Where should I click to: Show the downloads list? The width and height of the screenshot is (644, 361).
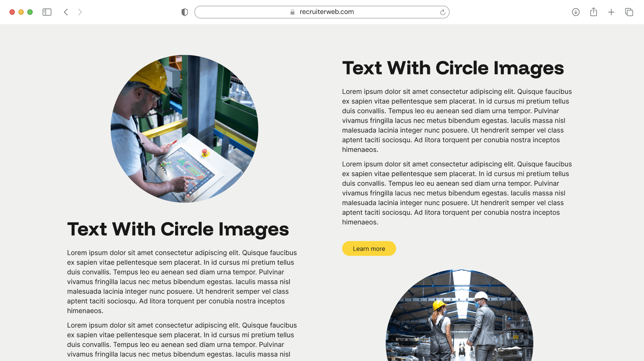pyautogui.click(x=576, y=12)
